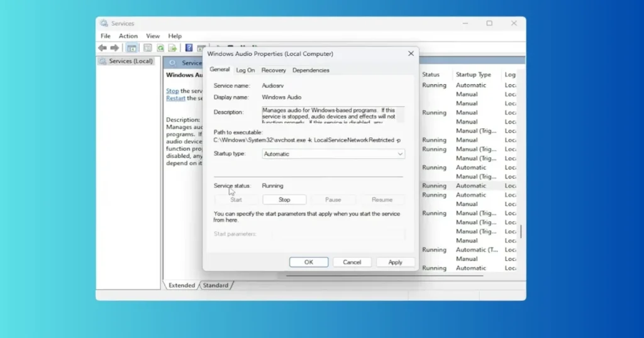Screen dimensions: 644x338
Task: Click the Cancel button
Action: (x=352, y=262)
